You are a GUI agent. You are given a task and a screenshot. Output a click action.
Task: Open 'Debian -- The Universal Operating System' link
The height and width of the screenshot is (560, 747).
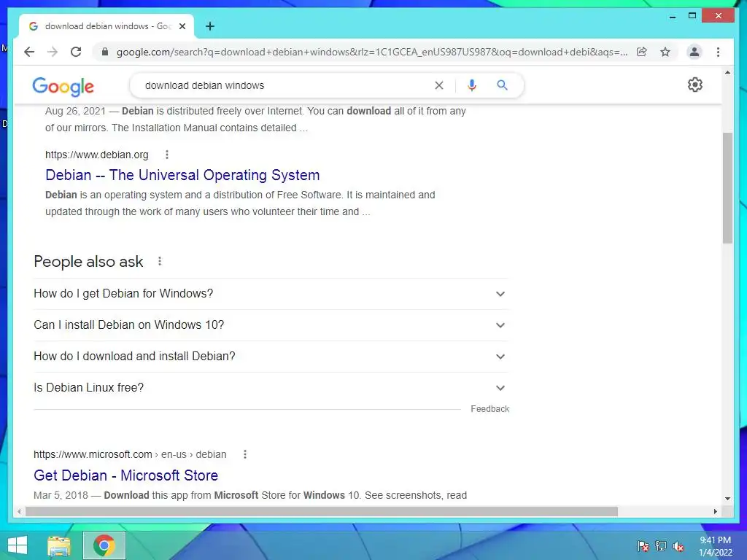(182, 175)
